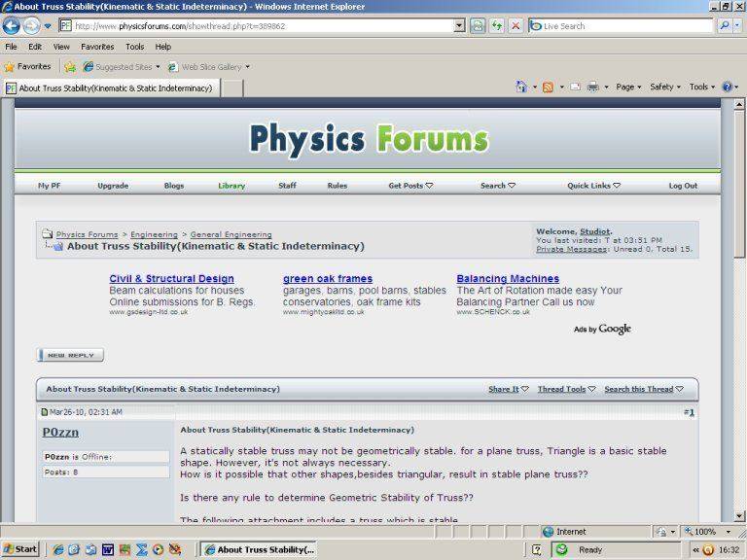Click the Rules navigation link
This screenshot has height=560, width=747.
coord(338,186)
